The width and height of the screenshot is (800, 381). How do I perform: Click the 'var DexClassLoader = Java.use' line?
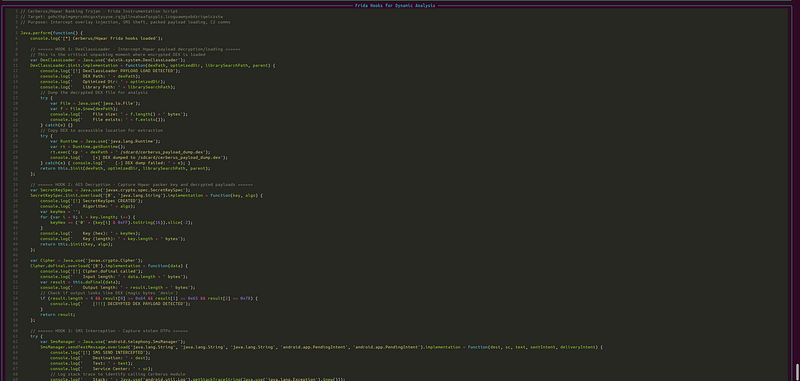click(108, 60)
